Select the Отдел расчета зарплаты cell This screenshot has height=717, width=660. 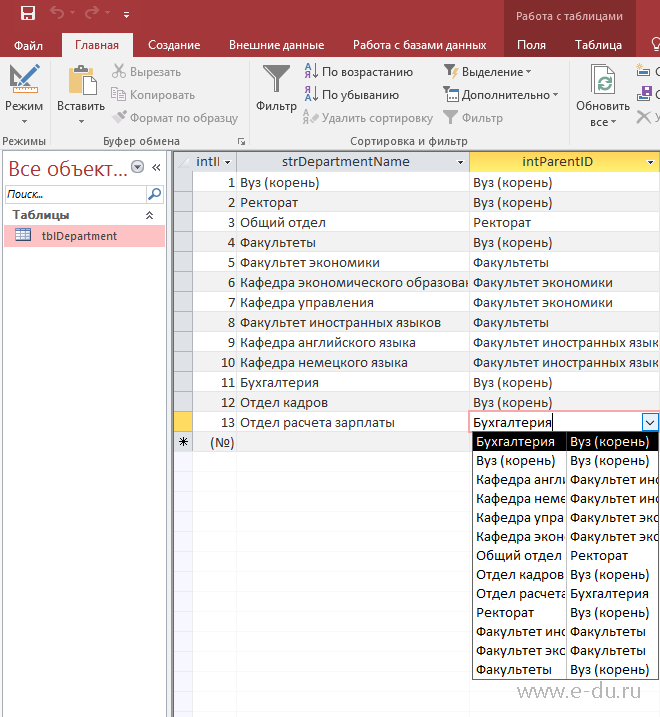pyautogui.click(x=353, y=423)
